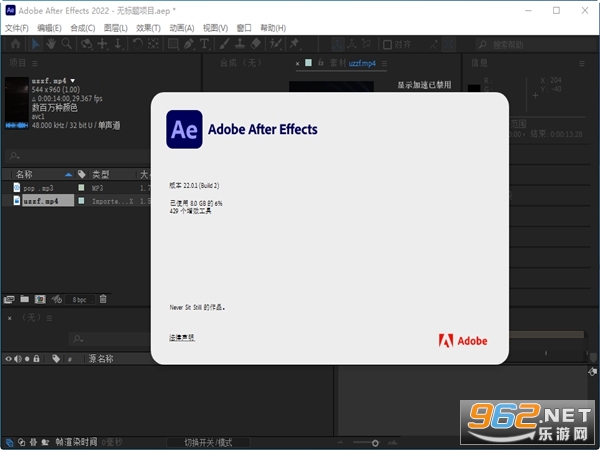Viewport: 600px width, 450px height.
Task: Click the timeline zoom slider handle
Action: (375, 443)
